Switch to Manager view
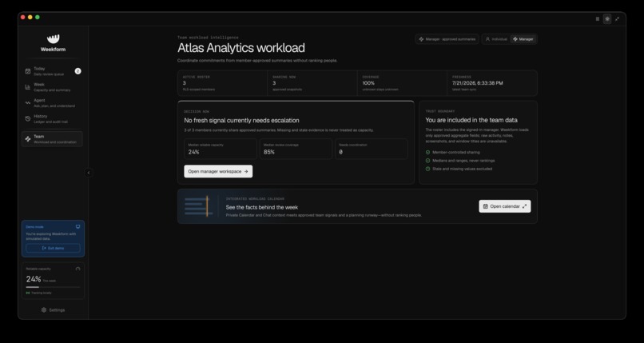Screen dimensions: 644x343 click(x=523, y=39)
